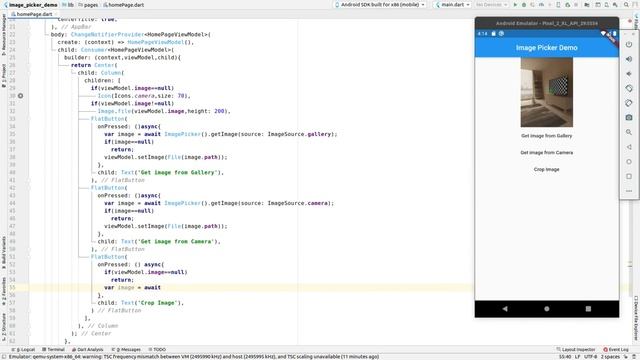Click 'ImageSource.gallery' on line 35

pyautogui.click(x=300, y=134)
